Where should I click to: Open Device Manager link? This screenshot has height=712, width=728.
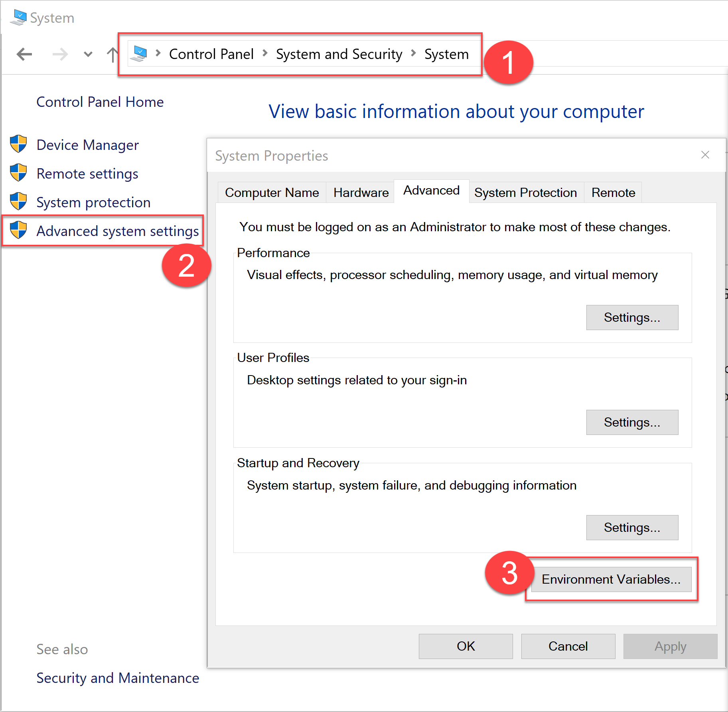[87, 145]
